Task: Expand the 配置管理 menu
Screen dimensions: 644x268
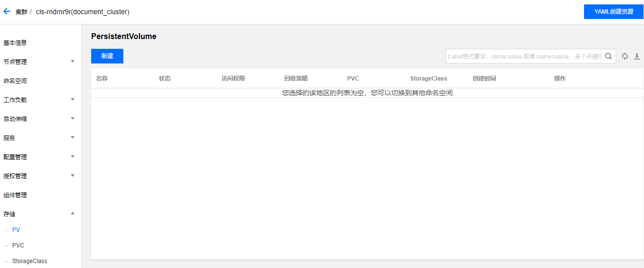Action: tap(73, 157)
